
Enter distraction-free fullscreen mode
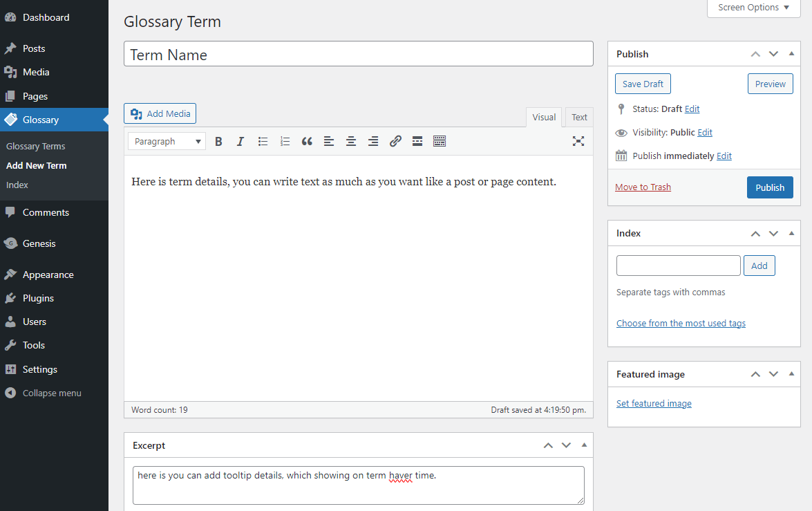(x=578, y=141)
